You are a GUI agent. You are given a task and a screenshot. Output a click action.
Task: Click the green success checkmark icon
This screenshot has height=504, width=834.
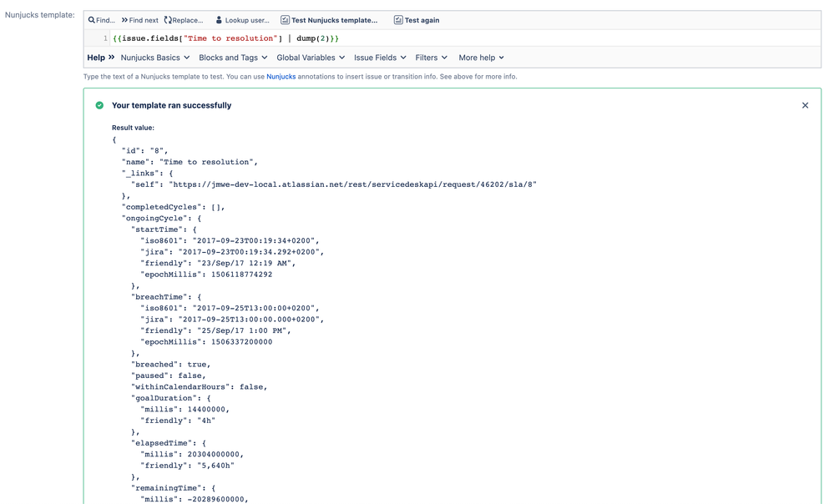click(x=99, y=105)
